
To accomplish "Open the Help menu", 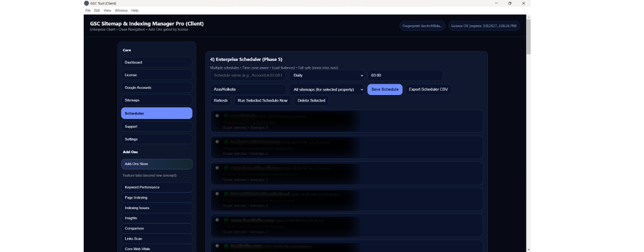I will coord(135,11).
